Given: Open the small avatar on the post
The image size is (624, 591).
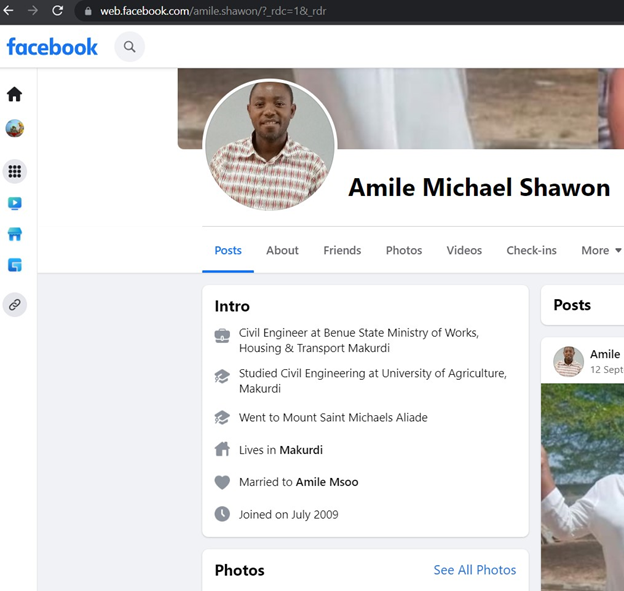Looking at the screenshot, I should (x=568, y=361).
